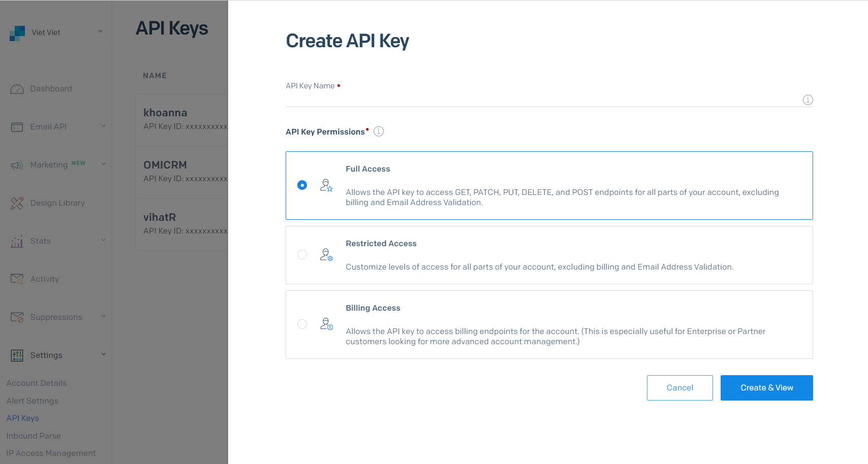This screenshot has width=868, height=464.
Task: Click the Create & View button
Action: pyautogui.click(x=767, y=388)
